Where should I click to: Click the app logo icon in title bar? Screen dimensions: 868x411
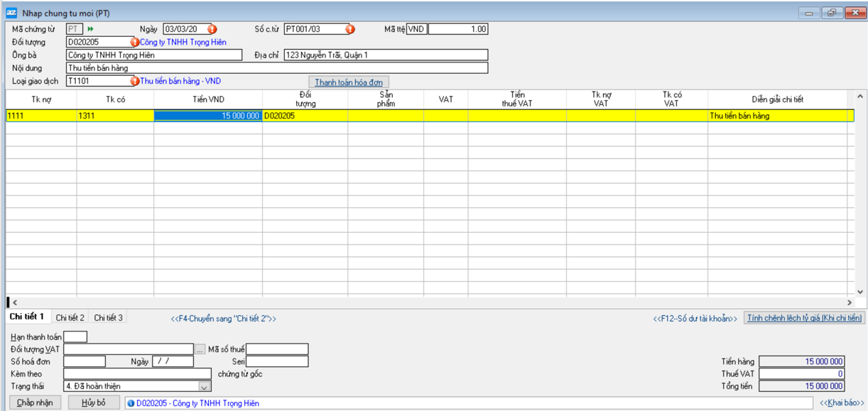11,13
